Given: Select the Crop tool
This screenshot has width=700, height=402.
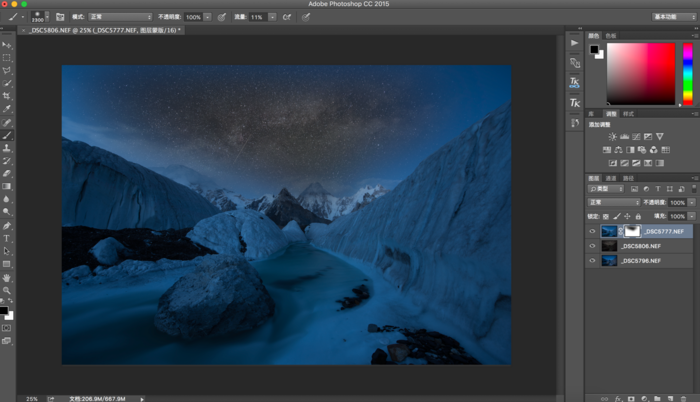Looking at the screenshot, I should (7, 97).
